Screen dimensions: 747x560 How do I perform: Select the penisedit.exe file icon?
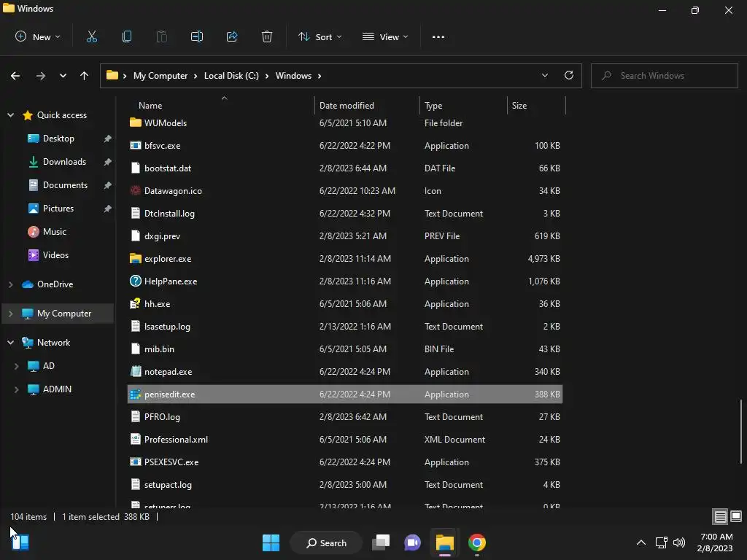pos(135,394)
